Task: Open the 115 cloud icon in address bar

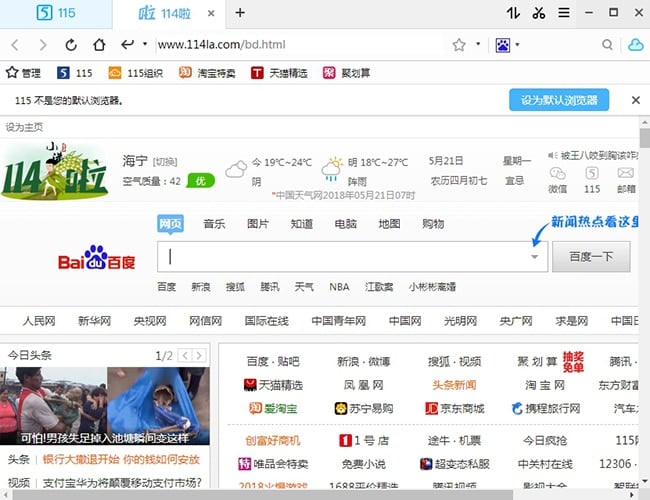Action: (635, 45)
